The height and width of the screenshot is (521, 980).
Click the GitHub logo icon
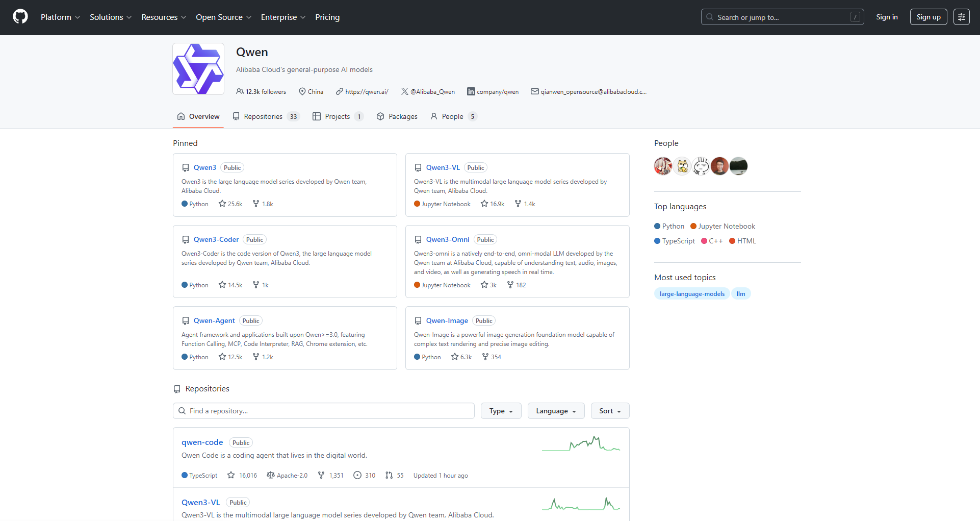coord(20,17)
